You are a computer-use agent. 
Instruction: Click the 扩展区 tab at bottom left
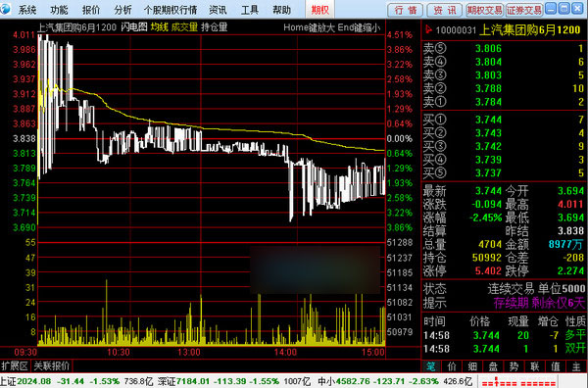15,365
